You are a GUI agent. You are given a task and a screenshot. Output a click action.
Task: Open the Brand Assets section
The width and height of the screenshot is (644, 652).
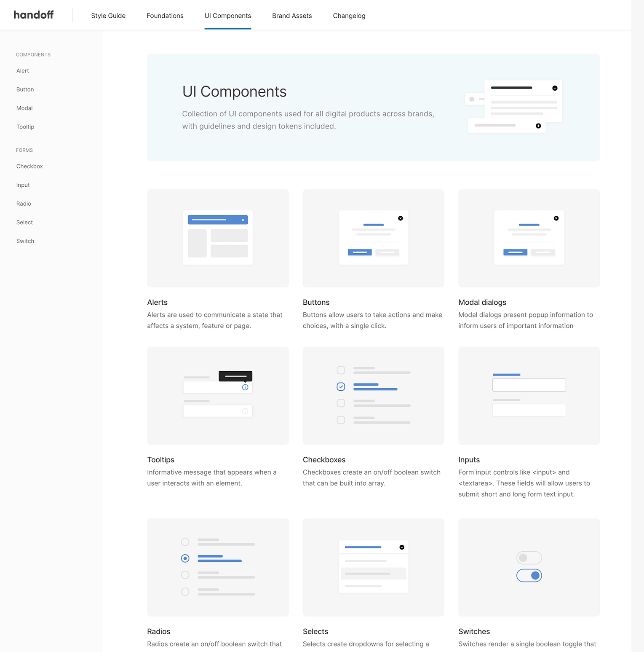292,16
